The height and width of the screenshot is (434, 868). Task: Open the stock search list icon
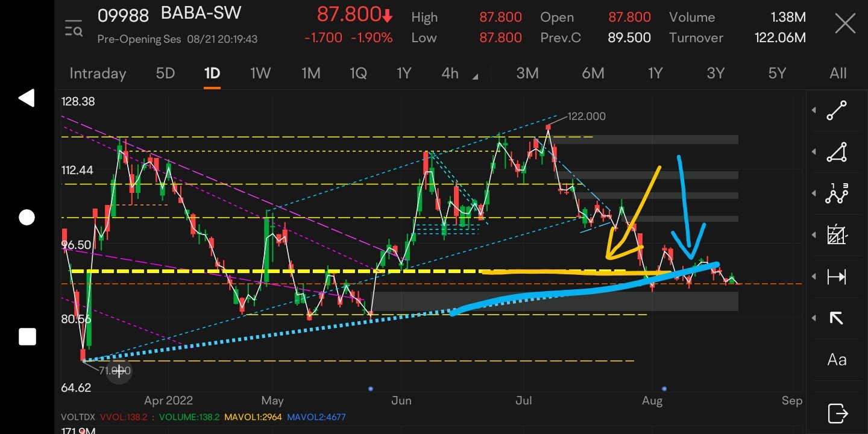pos(74,28)
